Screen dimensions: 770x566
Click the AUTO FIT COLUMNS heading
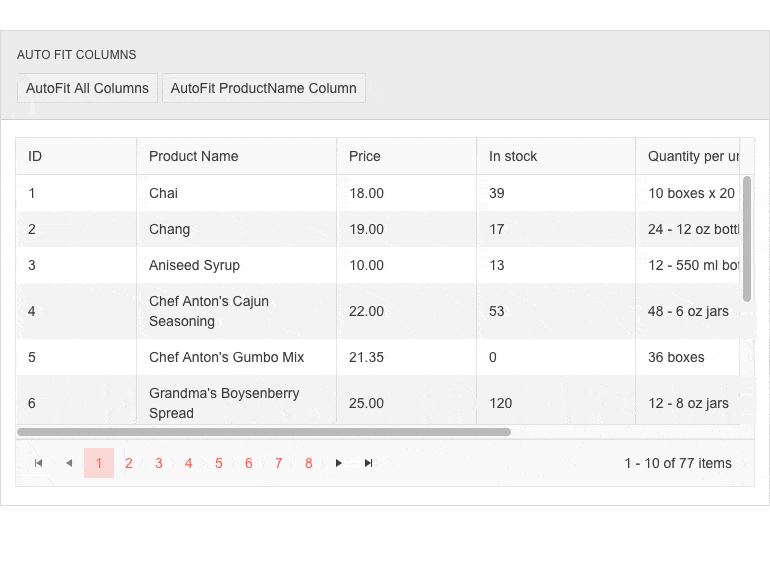(x=77, y=54)
